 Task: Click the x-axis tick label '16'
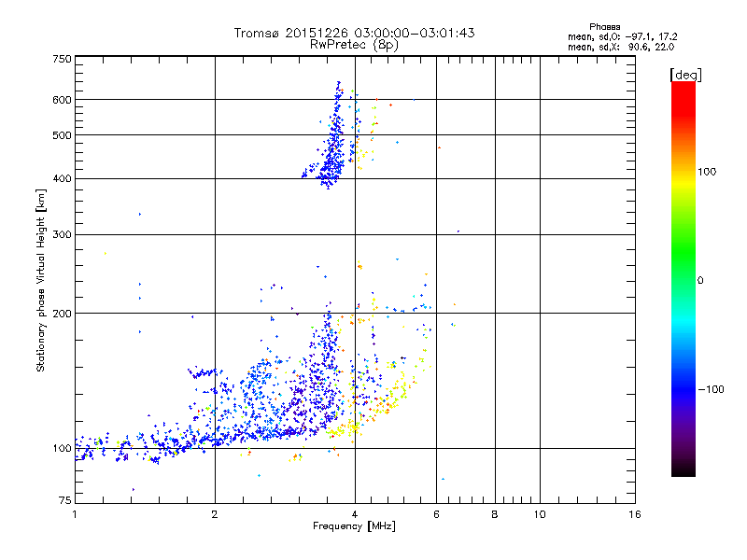point(635,514)
